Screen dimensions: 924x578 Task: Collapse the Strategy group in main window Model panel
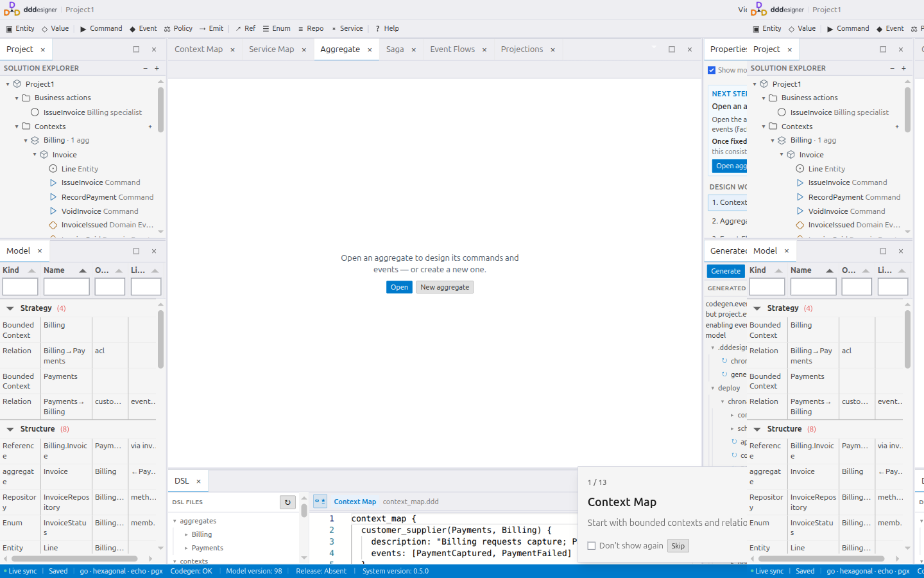point(10,308)
